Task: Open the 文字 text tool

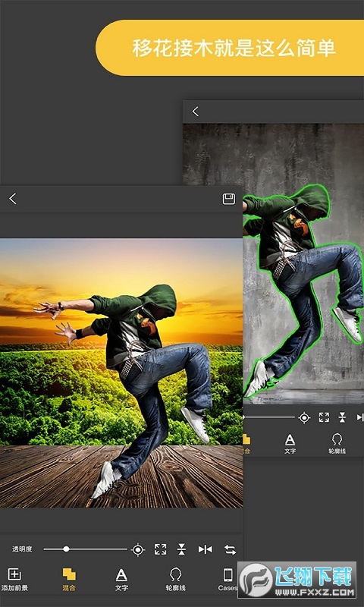Action: point(121,579)
